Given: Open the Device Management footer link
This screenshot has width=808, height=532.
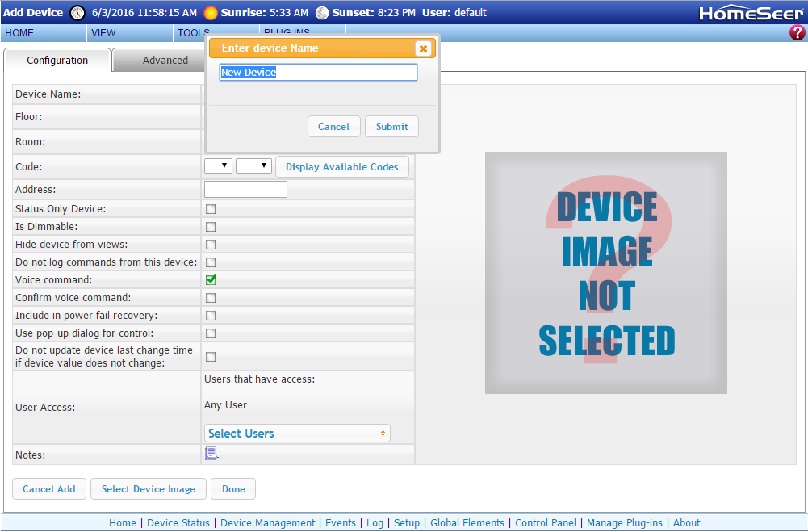Looking at the screenshot, I should click(267, 522).
